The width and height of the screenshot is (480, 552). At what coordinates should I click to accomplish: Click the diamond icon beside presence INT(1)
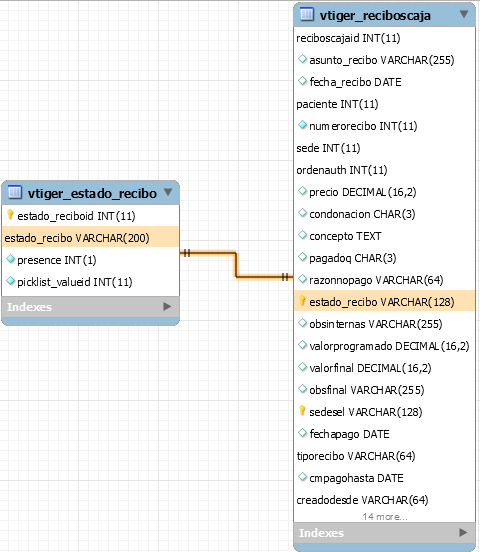[x=11, y=259]
